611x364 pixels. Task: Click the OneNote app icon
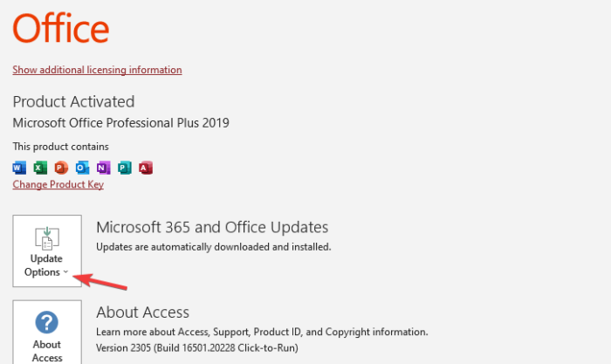click(104, 167)
